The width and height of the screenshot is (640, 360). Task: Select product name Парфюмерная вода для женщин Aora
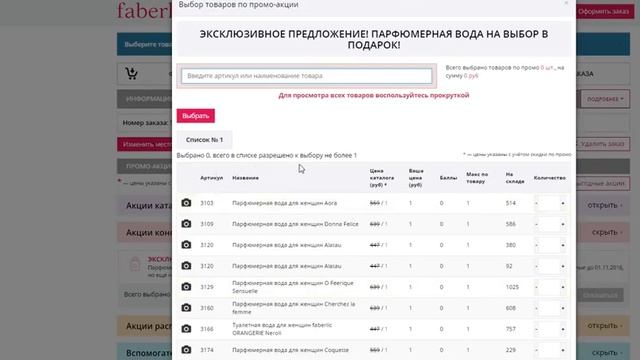[x=284, y=203]
